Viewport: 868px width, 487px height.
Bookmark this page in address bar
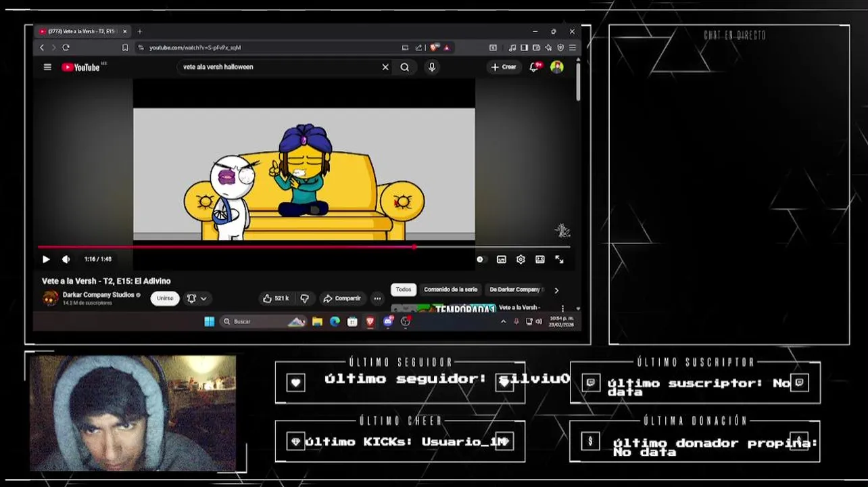pyautogui.click(x=125, y=47)
